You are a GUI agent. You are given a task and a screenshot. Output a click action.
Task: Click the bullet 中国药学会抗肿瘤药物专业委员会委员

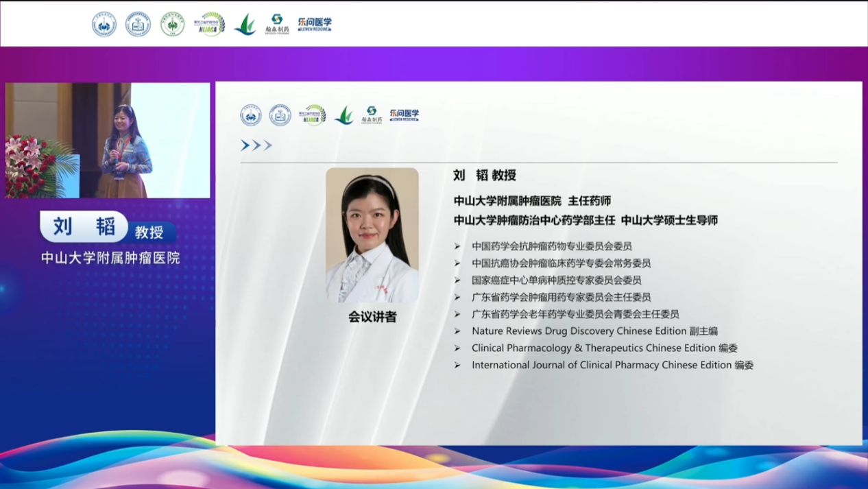click(552, 246)
